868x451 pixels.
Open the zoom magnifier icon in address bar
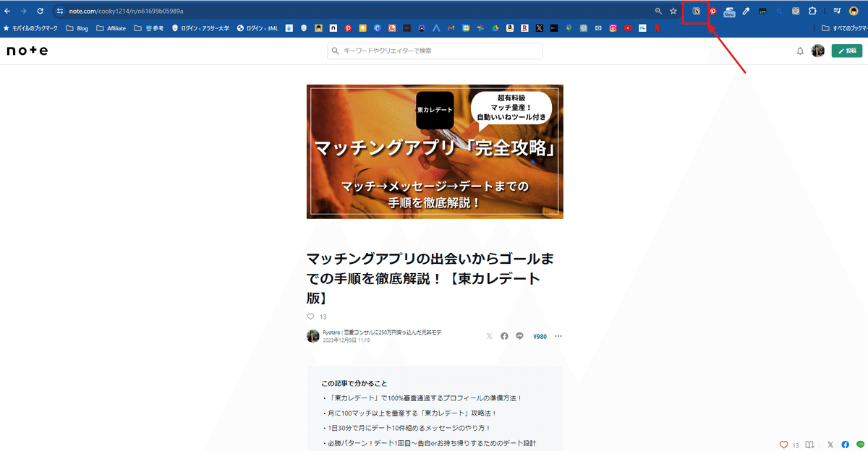click(658, 12)
